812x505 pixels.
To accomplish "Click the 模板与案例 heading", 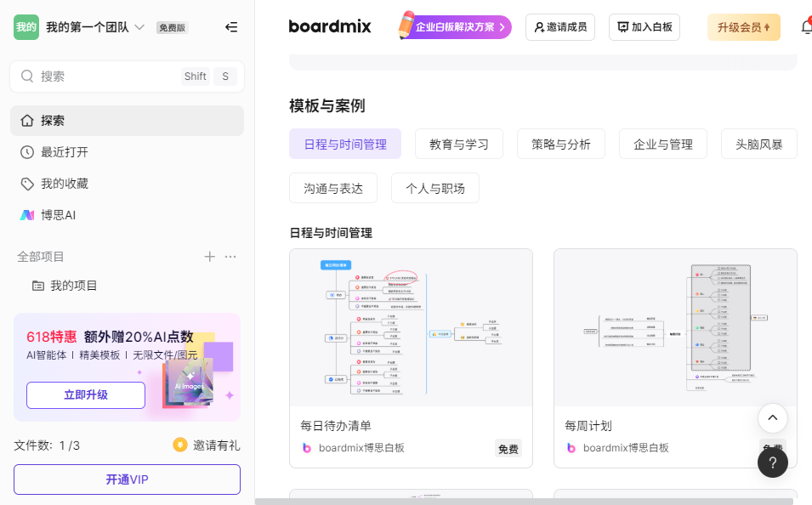I will [x=327, y=105].
